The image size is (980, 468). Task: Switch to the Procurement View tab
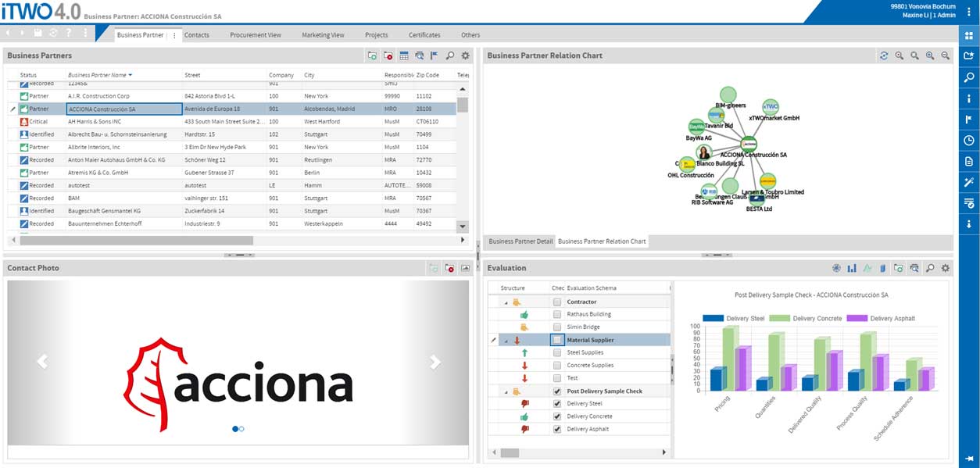pos(256,35)
